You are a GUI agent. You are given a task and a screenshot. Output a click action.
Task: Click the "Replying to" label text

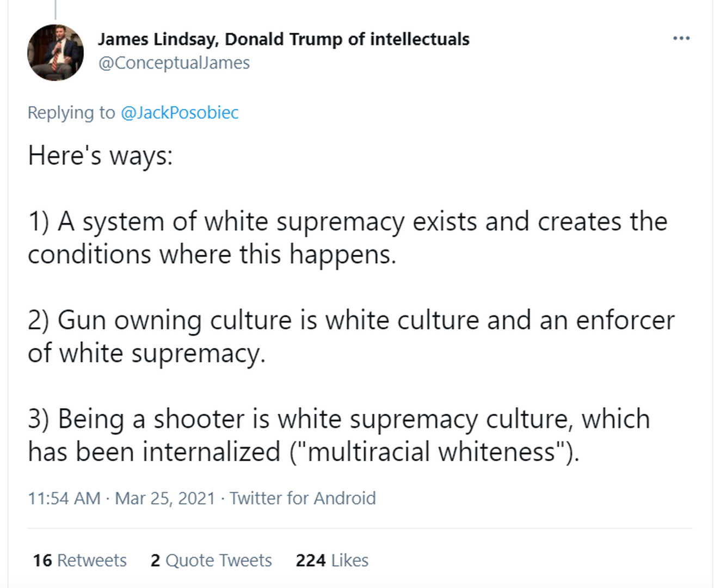(x=71, y=113)
